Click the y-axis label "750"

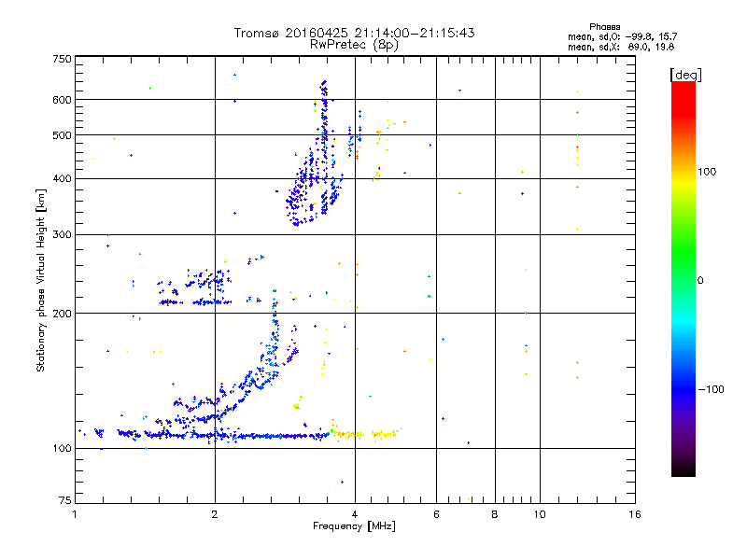(62, 59)
